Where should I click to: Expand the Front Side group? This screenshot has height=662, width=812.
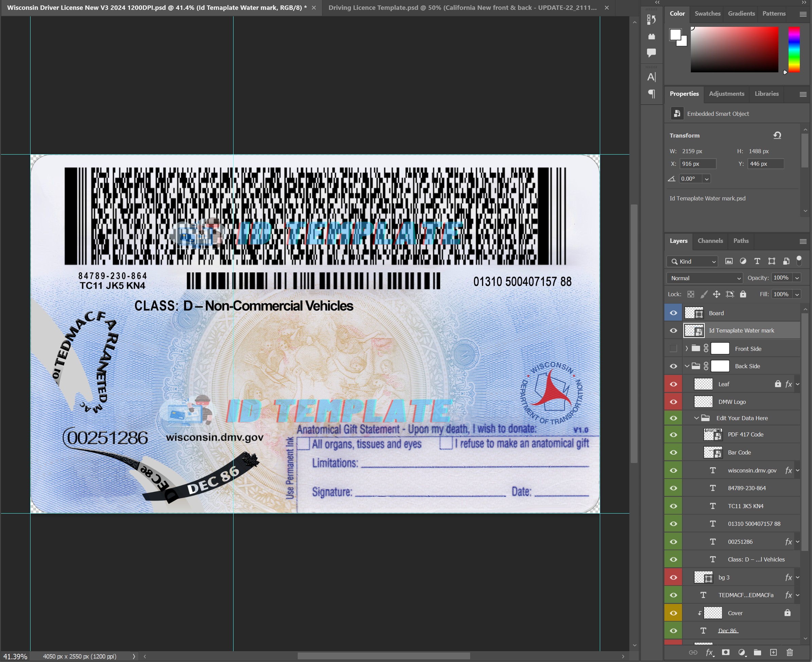coord(686,348)
